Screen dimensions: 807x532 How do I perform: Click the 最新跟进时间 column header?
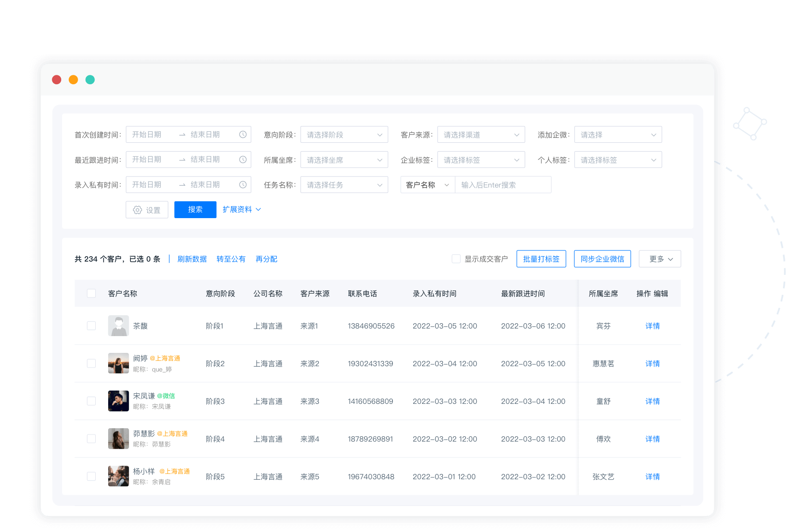tap(523, 293)
